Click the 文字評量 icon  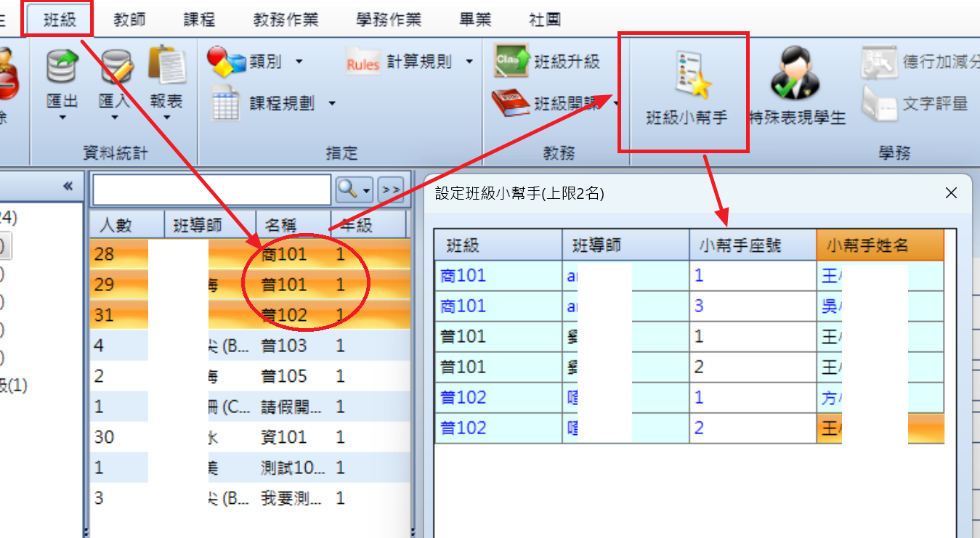coord(879,105)
